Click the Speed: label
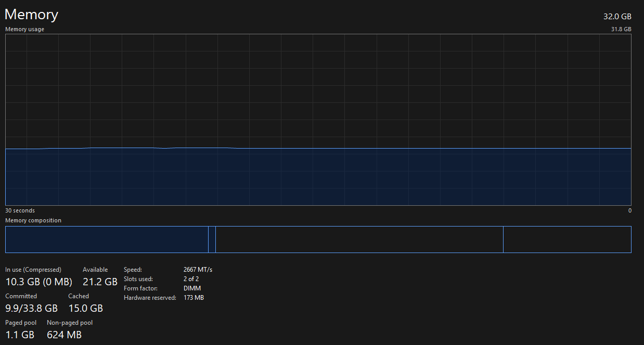 point(133,270)
